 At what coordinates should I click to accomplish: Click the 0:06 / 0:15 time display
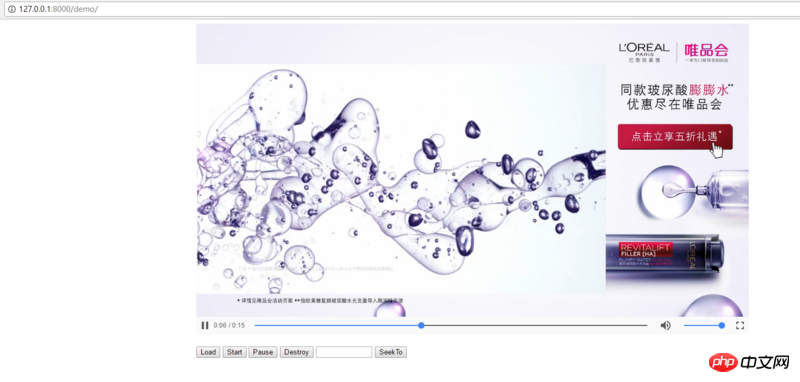229,325
